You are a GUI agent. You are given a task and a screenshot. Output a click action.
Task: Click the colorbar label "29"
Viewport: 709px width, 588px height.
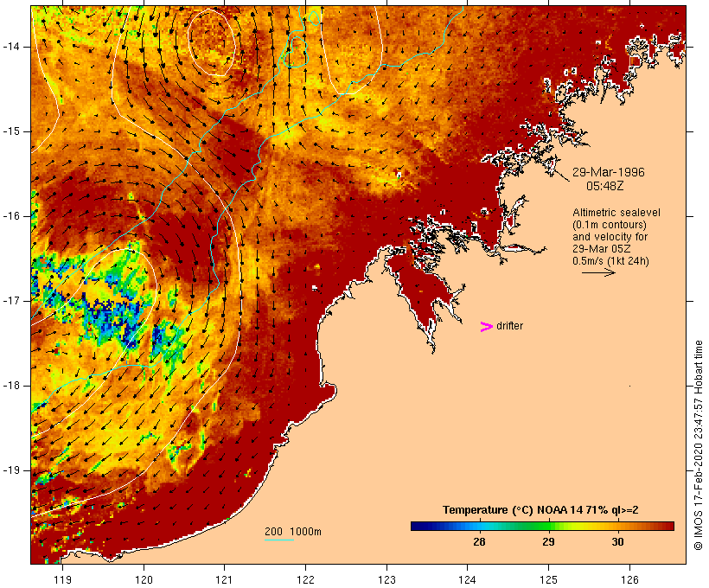pos(548,542)
